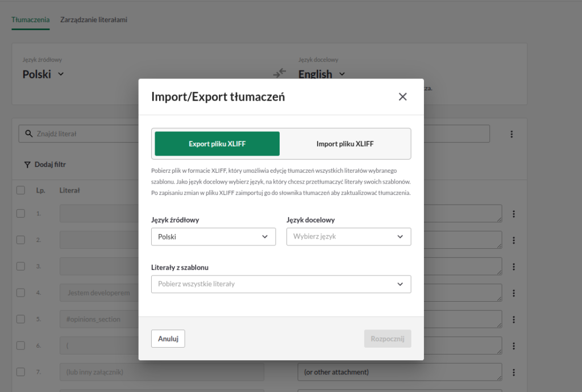This screenshot has width=582, height=392.
Task: Switch to Import pliku XLIFF tab
Action: [345, 144]
